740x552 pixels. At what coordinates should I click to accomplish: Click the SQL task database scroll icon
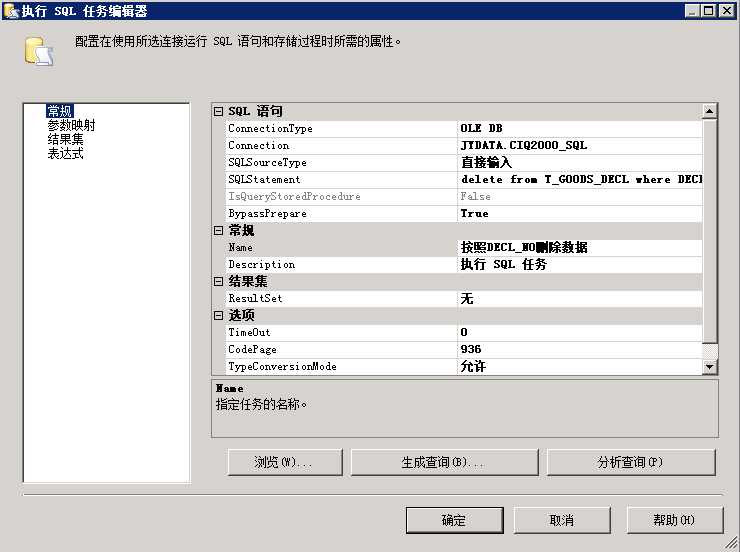[39, 51]
